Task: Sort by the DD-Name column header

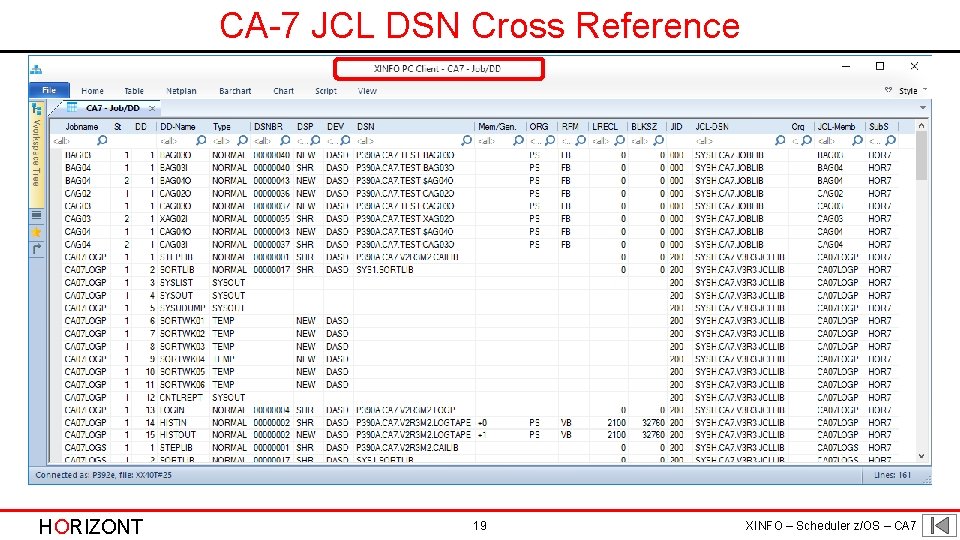Action: [178, 127]
